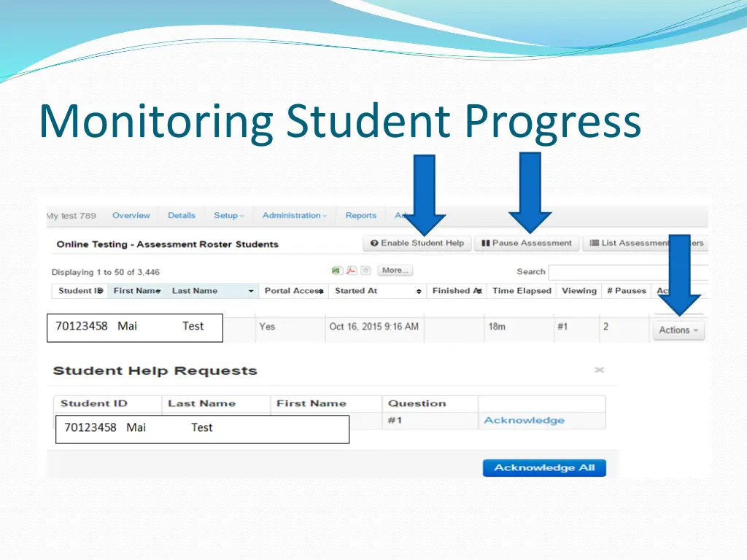The image size is (747, 560).
Task: Click Enable Student Help button
Action: click(x=417, y=244)
